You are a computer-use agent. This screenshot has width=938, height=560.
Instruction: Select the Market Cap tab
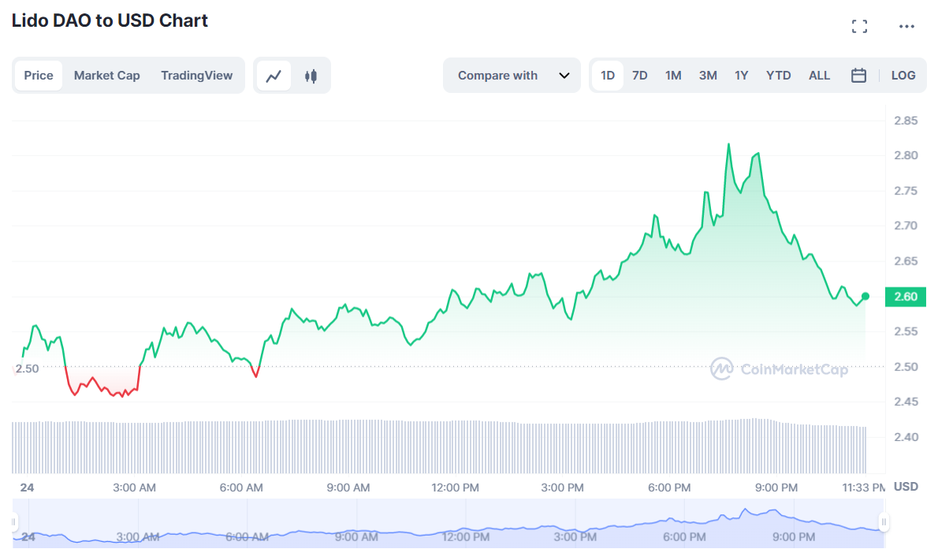[x=106, y=76]
